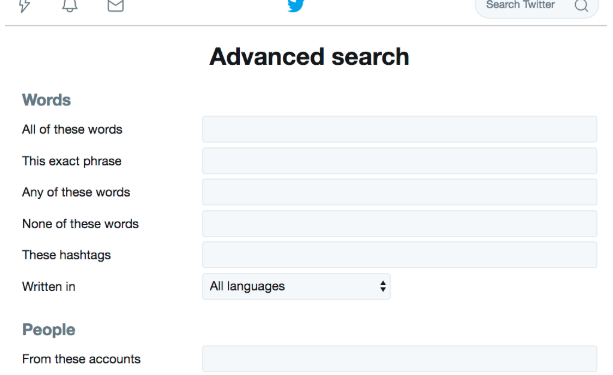Click the Written in label
Screen dimensions: 613x375
[x=49, y=287]
